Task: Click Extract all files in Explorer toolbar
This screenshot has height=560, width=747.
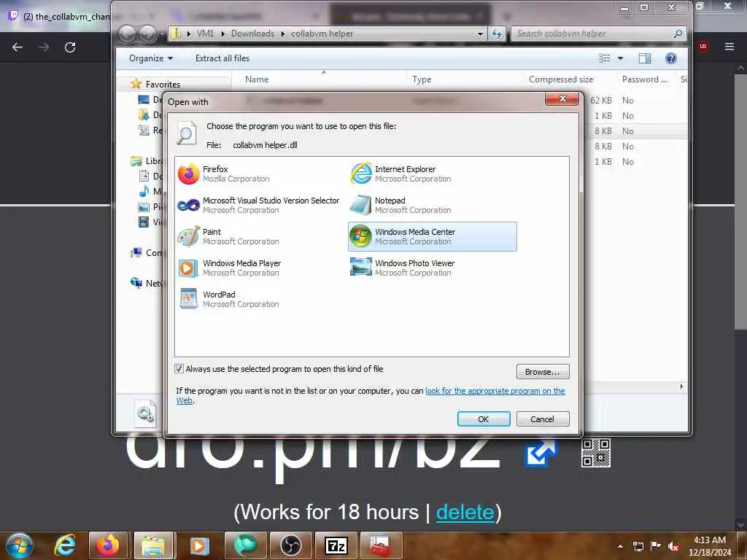Action: click(222, 58)
